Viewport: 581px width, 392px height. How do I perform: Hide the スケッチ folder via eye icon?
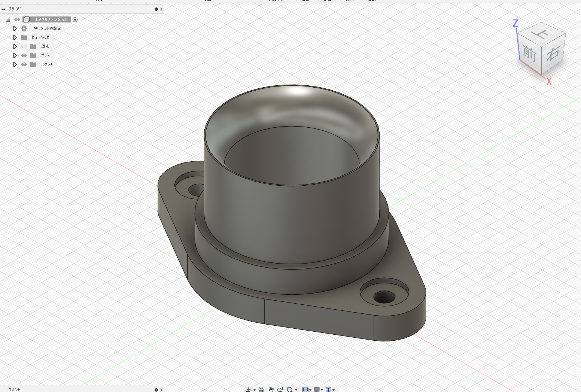tap(24, 64)
